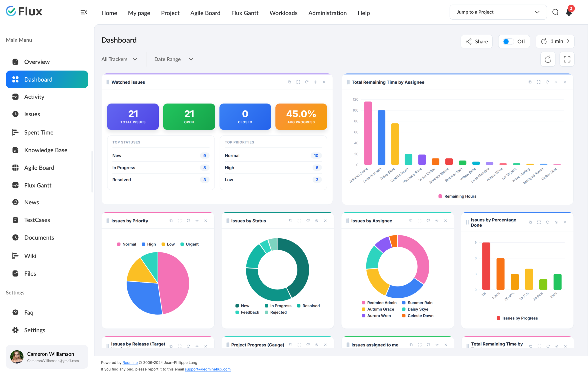
Task: Click the support@redmineflux.com email link
Action: [x=208, y=369]
